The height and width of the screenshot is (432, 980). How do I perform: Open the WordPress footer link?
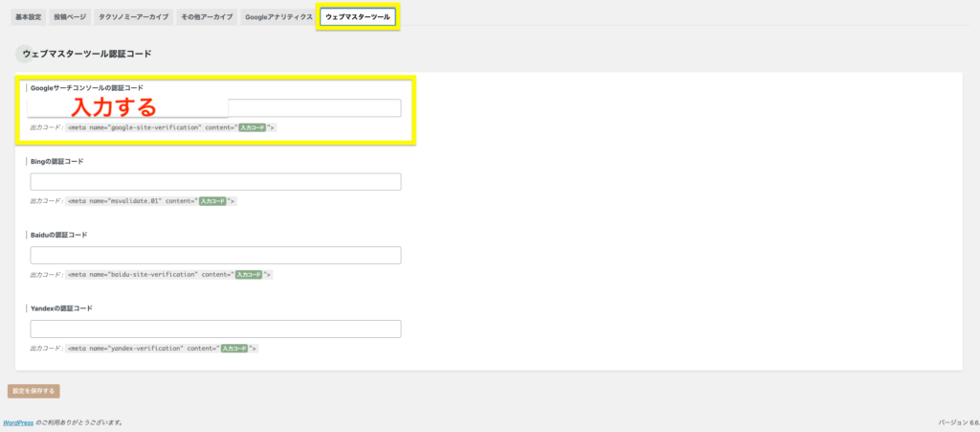(18, 421)
